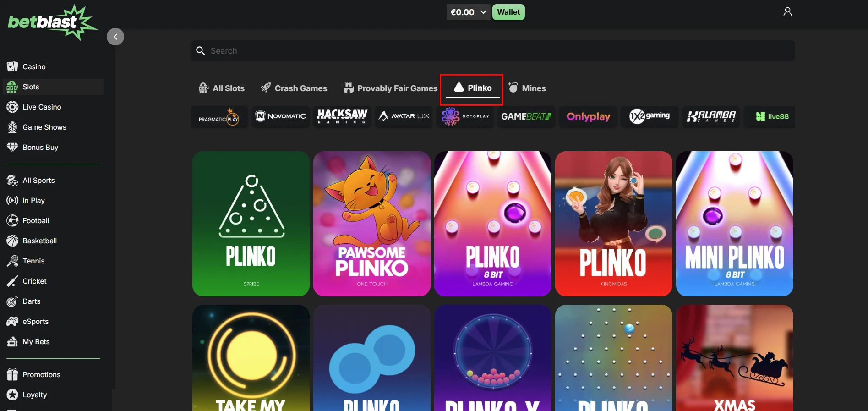
Task: Open Spribe Plinko game
Action: (251, 224)
